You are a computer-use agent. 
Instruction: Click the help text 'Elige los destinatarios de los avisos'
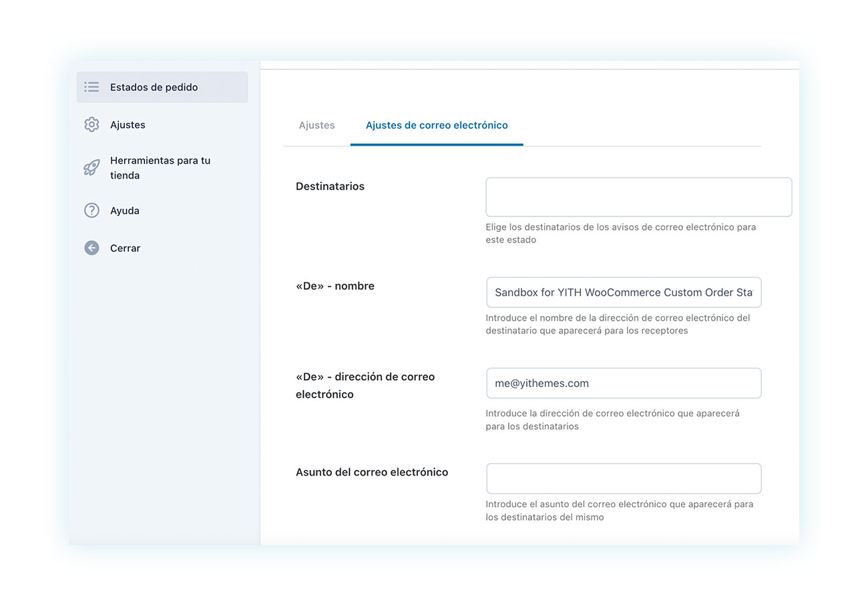(x=621, y=233)
